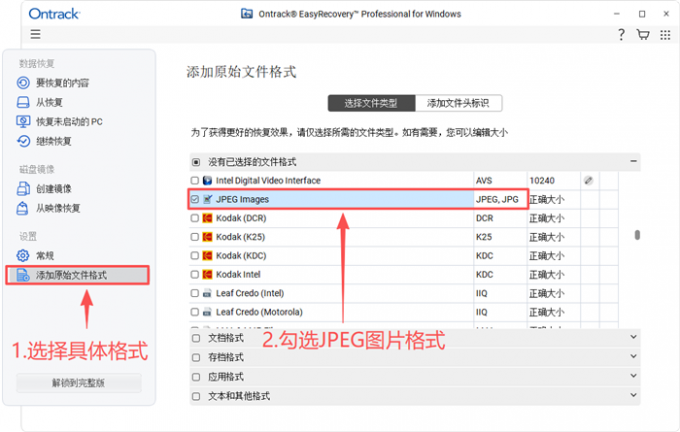Open 恢复未启动的 PC in sidebar
The width and height of the screenshot is (680, 432).
tap(69, 122)
